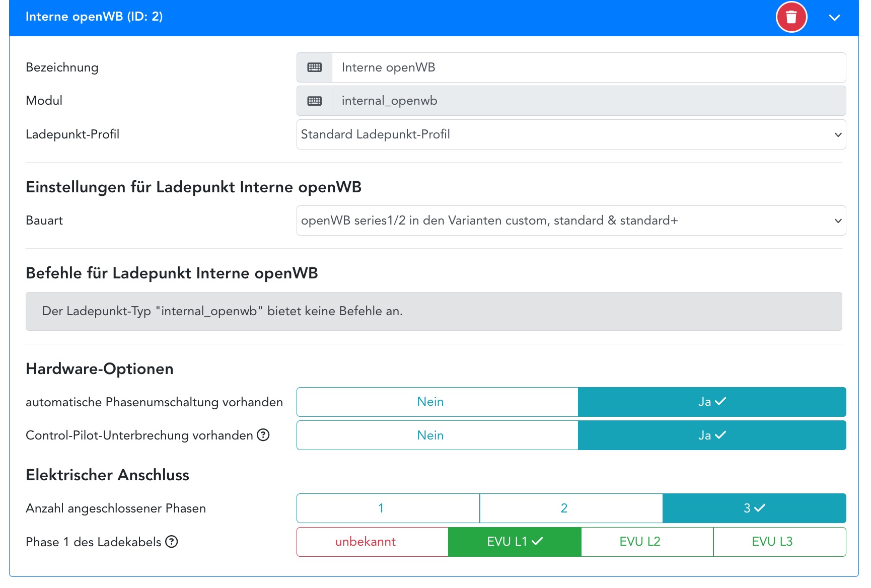Click the Interne openWB (ID: 2) header title
The width and height of the screenshot is (871, 588).
point(94,17)
